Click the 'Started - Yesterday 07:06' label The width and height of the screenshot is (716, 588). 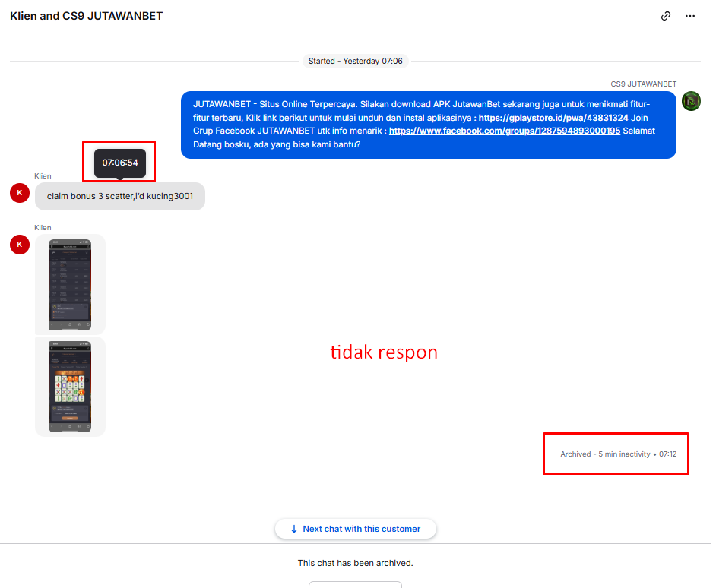click(355, 62)
